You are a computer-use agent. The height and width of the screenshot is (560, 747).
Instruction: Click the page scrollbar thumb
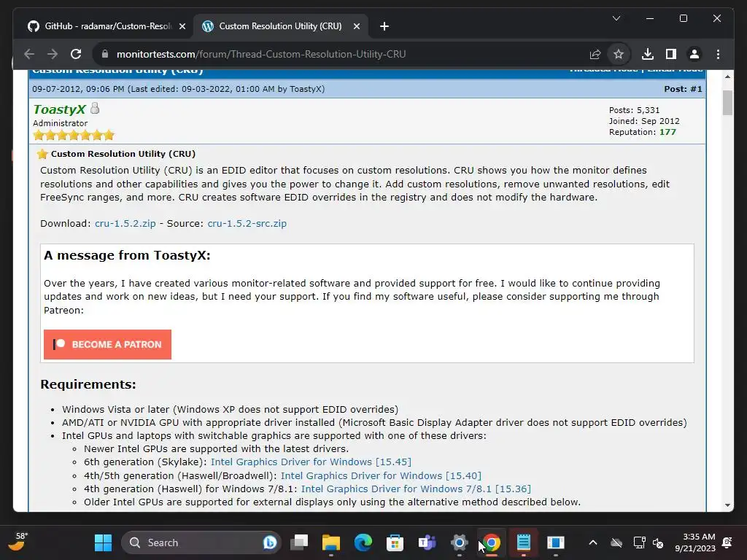point(727,102)
